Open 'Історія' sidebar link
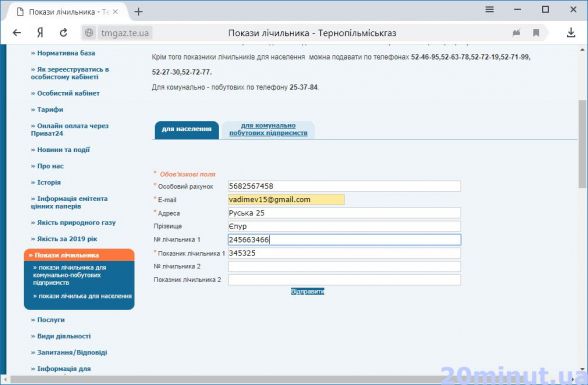Image resolution: width=588 pixels, height=385 pixels. pyautogui.click(x=46, y=182)
